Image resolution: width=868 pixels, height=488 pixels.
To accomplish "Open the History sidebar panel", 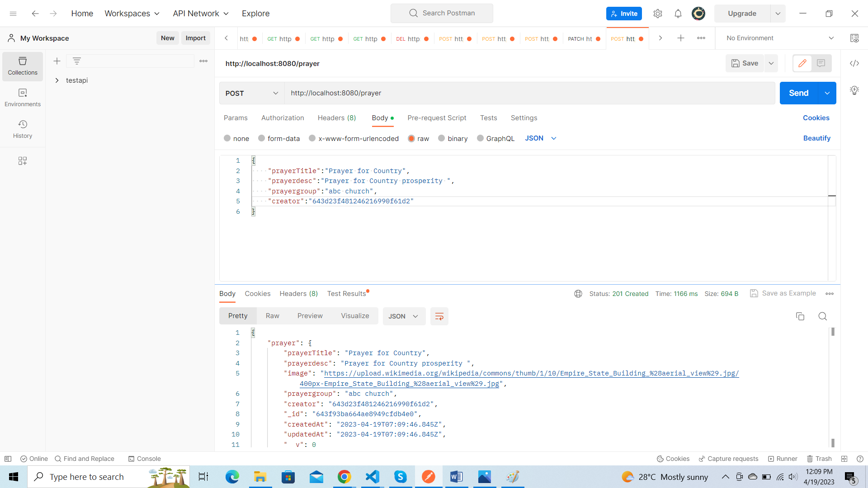I will [23, 129].
